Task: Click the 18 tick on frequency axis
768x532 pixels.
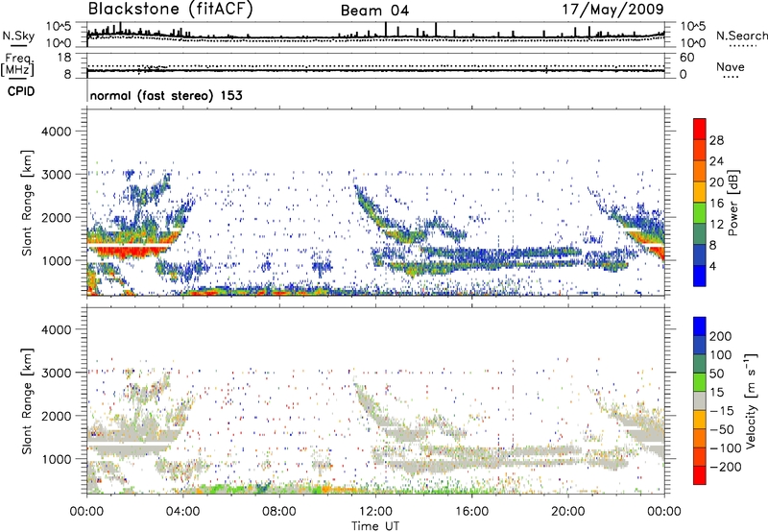Action: [x=64, y=58]
